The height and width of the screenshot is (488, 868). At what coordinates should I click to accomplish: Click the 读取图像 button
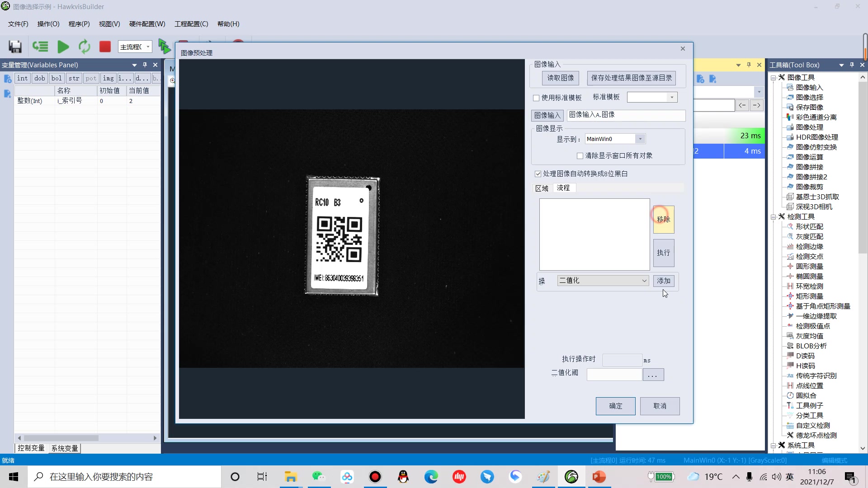560,78
